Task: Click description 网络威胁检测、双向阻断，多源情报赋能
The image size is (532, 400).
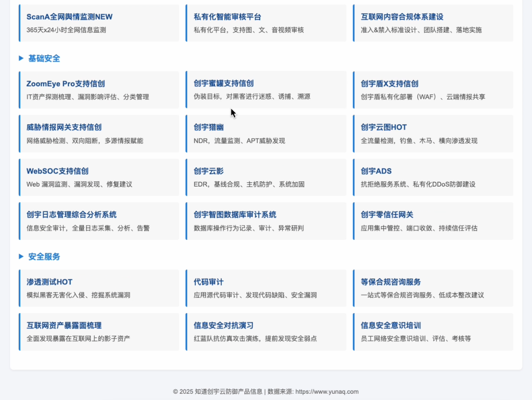Action: click(x=85, y=141)
